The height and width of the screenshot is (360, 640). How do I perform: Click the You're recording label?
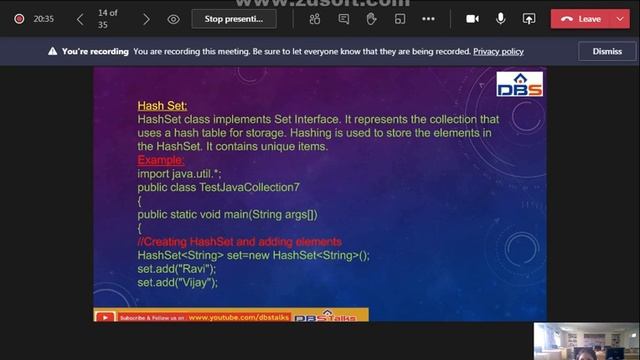(x=95, y=51)
